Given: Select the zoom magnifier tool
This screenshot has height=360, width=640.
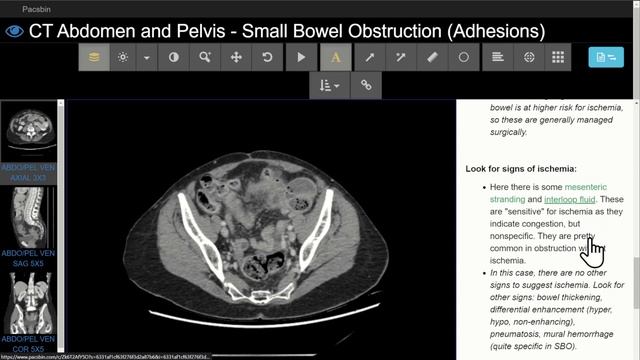Looking at the screenshot, I should tap(205, 57).
